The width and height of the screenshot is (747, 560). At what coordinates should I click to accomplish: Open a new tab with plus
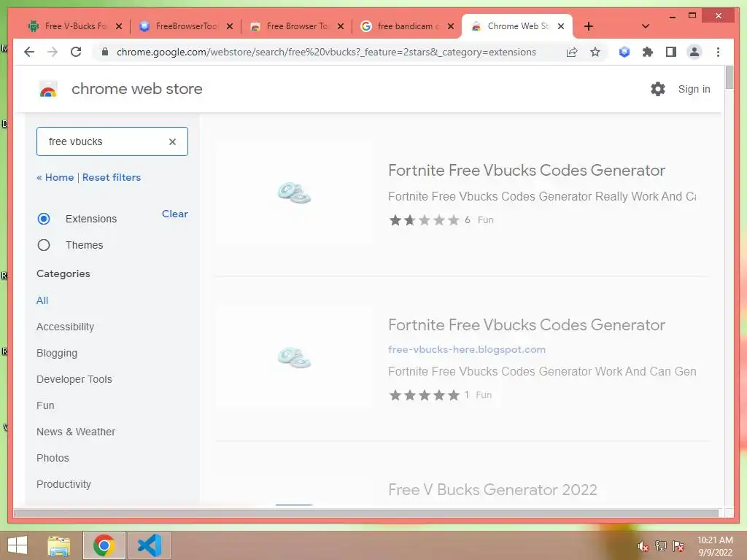coord(589,26)
